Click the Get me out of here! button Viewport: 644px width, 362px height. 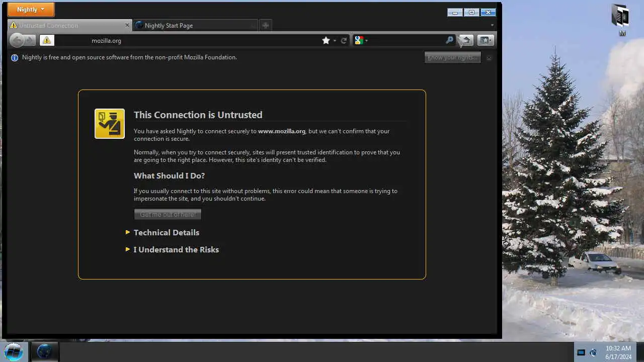click(x=168, y=214)
